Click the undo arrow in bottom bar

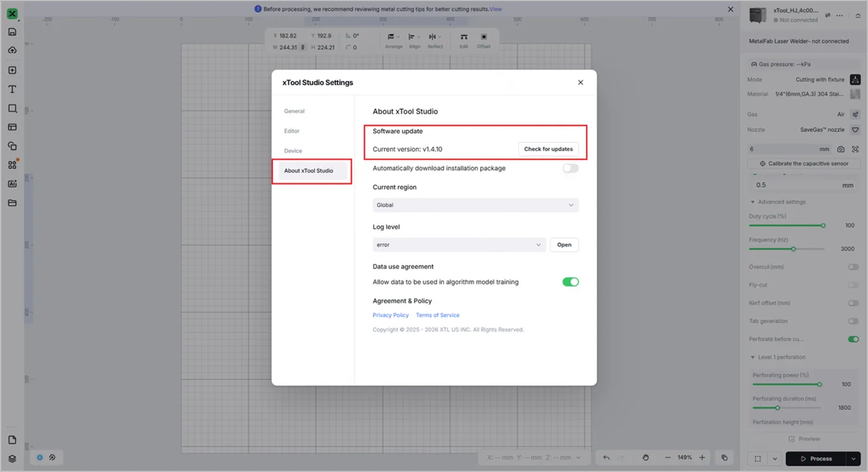coord(606,458)
